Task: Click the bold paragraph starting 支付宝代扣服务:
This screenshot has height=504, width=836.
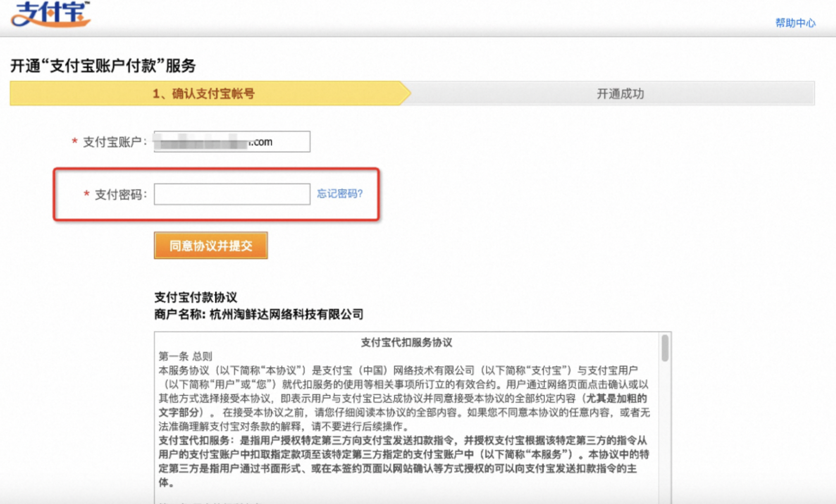Action: (x=404, y=461)
